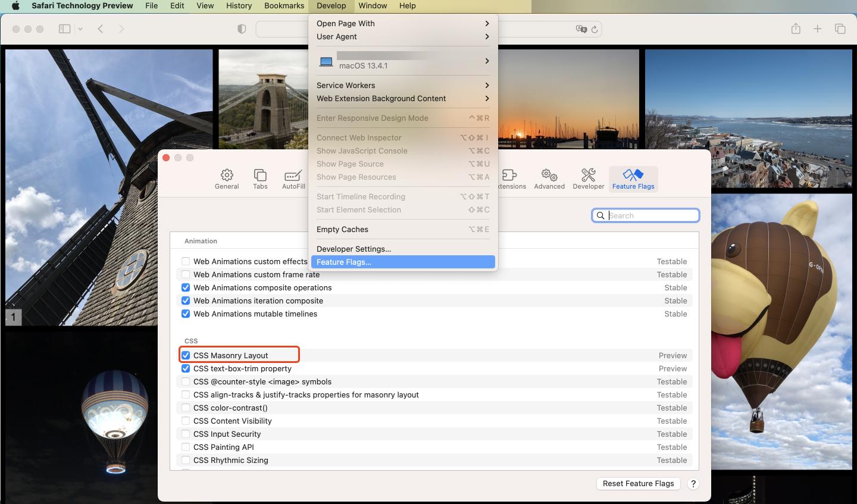
Task: Show the tab overview icon
Action: [840, 29]
